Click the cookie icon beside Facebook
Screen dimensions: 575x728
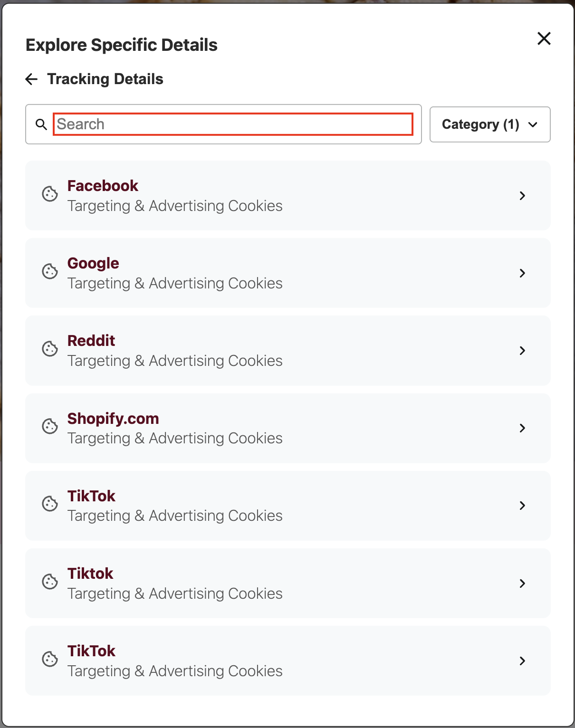coord(49,195)
